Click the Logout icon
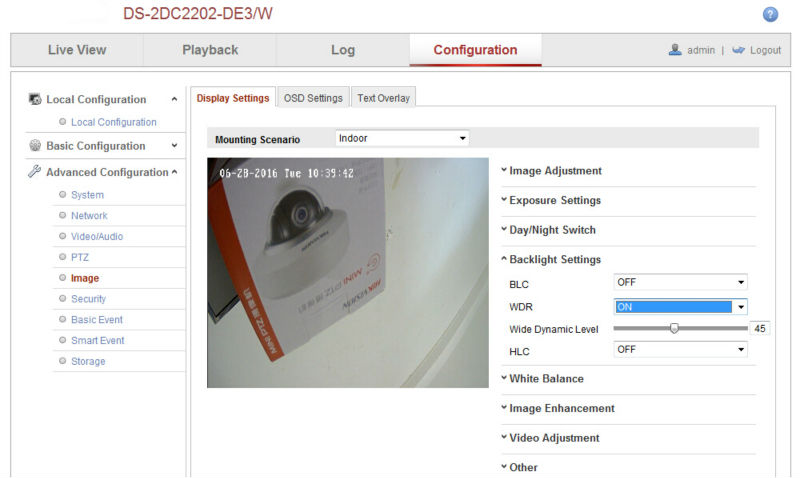The image size is (800, 478). (x=739, y=50)
